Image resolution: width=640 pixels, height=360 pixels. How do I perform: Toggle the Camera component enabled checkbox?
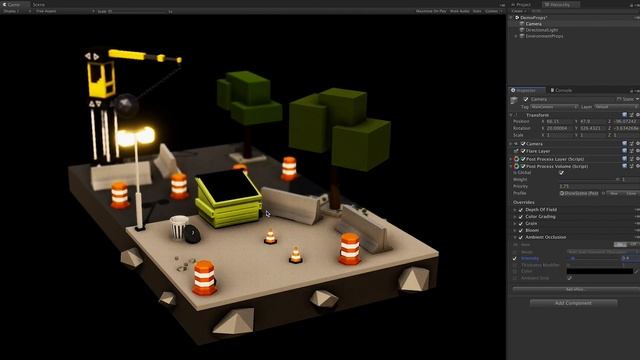pos(523,144)
